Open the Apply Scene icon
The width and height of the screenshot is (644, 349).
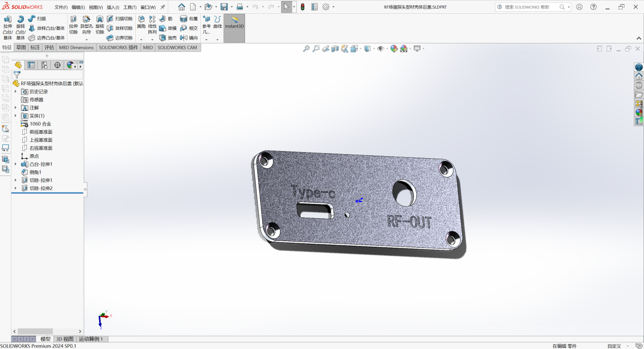pos(404,48)
